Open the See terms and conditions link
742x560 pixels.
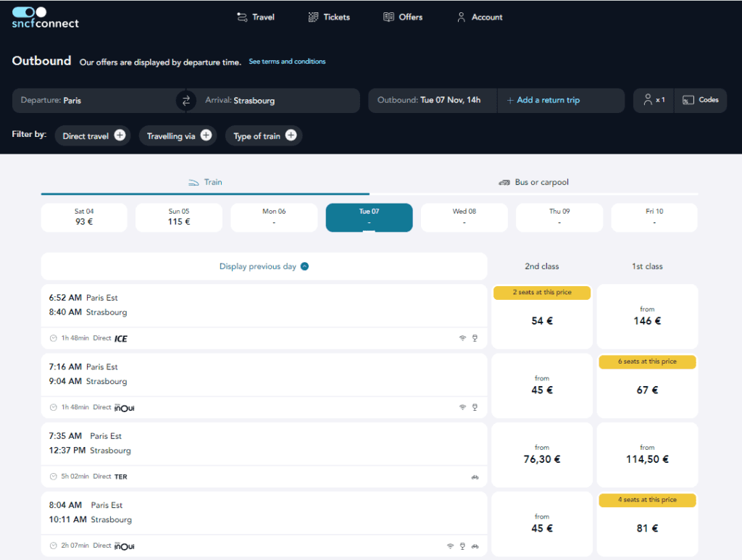[x=287, y=62]
